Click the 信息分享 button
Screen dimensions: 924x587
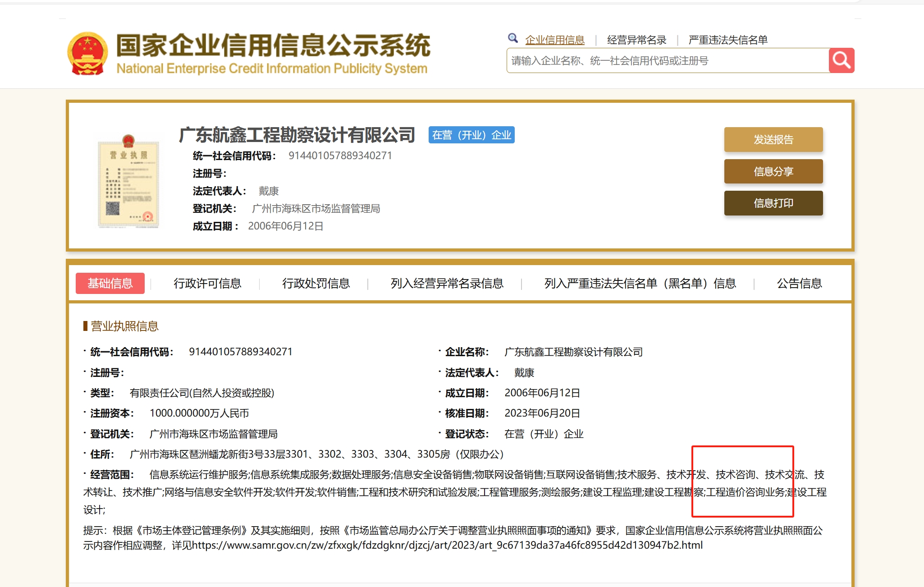pyautogui.click(x=773, y=171)
